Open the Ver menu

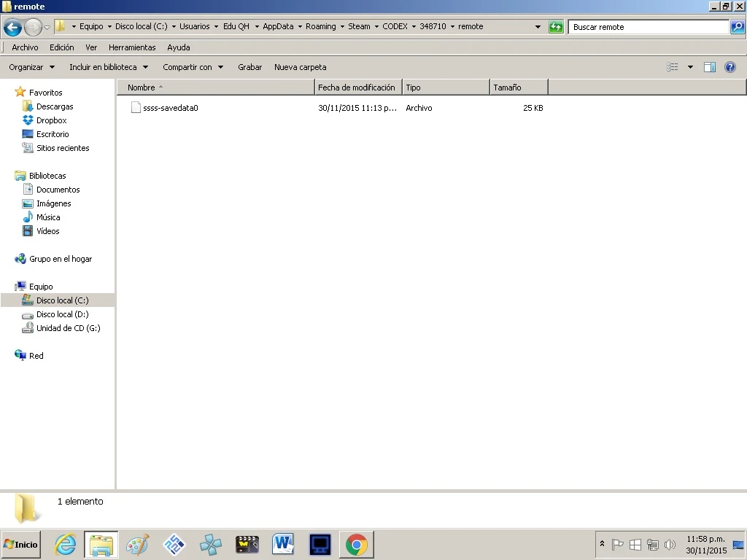coord(91,47)
